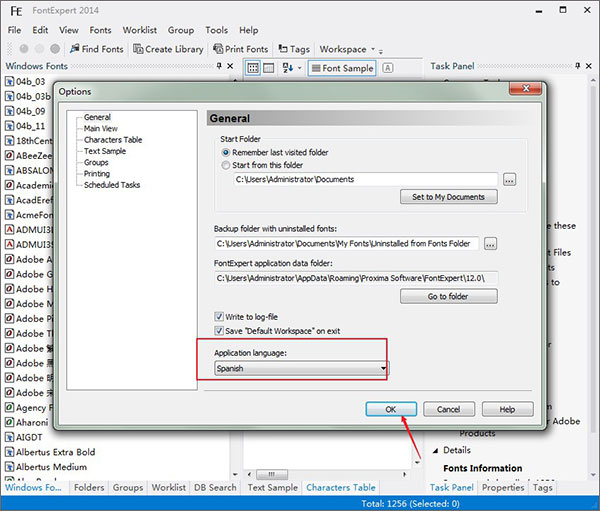
Task: Toggle the Font Sample view button
Action: (342, 68)
